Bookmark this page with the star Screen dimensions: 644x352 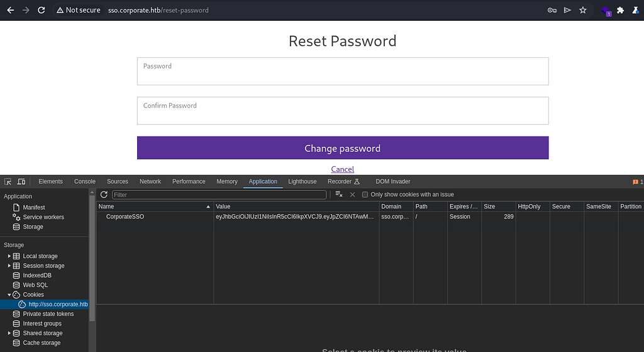click(583, 10)
